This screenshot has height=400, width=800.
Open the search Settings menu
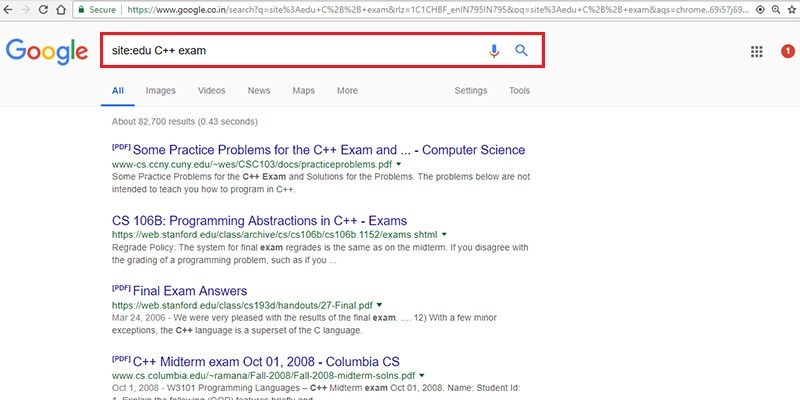point(471,91)
